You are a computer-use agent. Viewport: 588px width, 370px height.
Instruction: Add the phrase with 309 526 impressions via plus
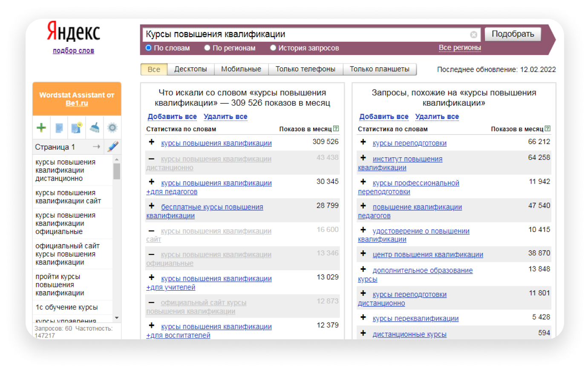151,142
